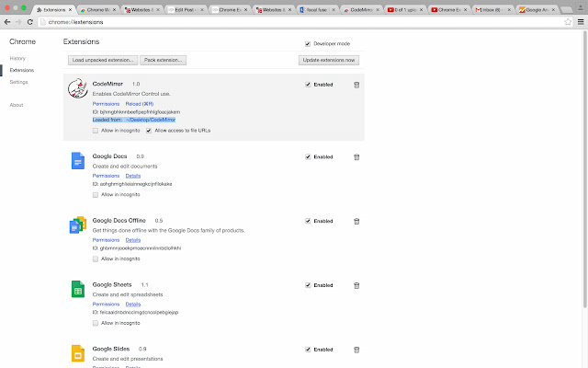Switch to the Extensions tab

pos(54,10)
